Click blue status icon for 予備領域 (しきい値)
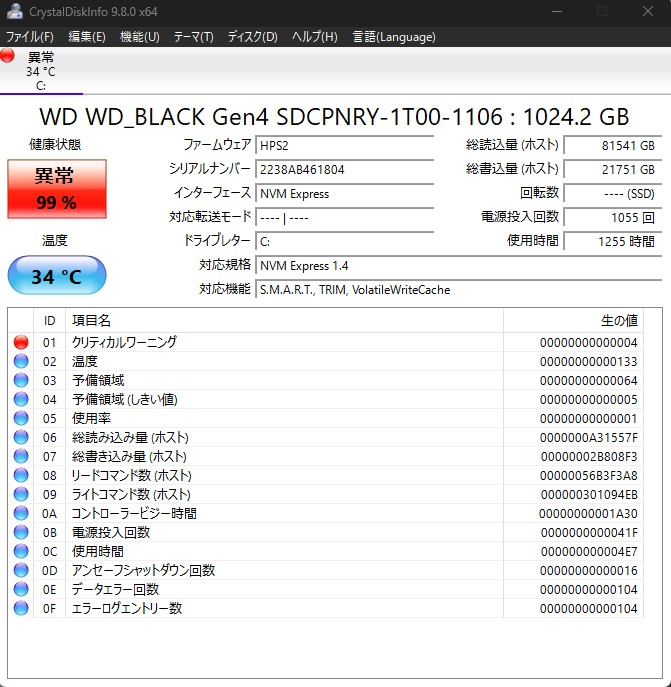This screenshot has height=687, width=671. pyautogui.click(x=21, y=399)
